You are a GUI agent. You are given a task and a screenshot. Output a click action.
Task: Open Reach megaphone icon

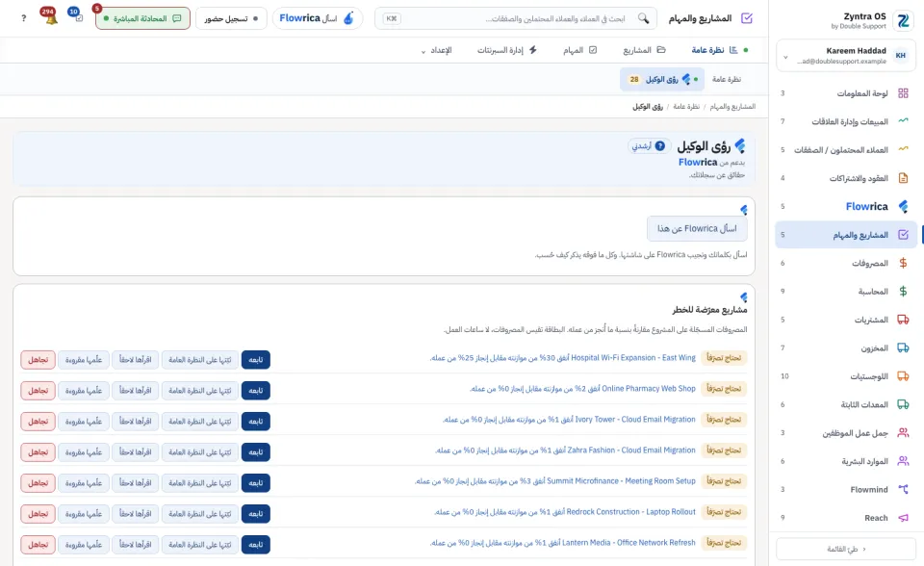(x=903, y=518)
